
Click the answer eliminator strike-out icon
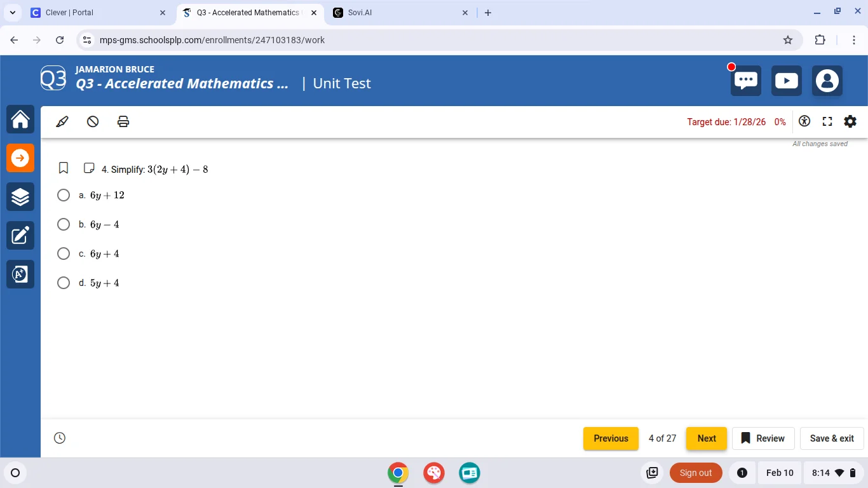pos(93,121)
